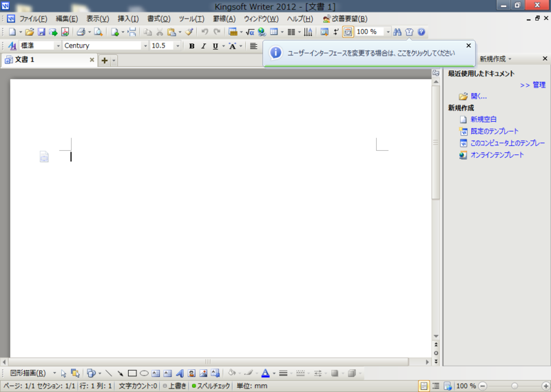
Task: Open help with the blue question mark icon
Action: coord(422,32)
